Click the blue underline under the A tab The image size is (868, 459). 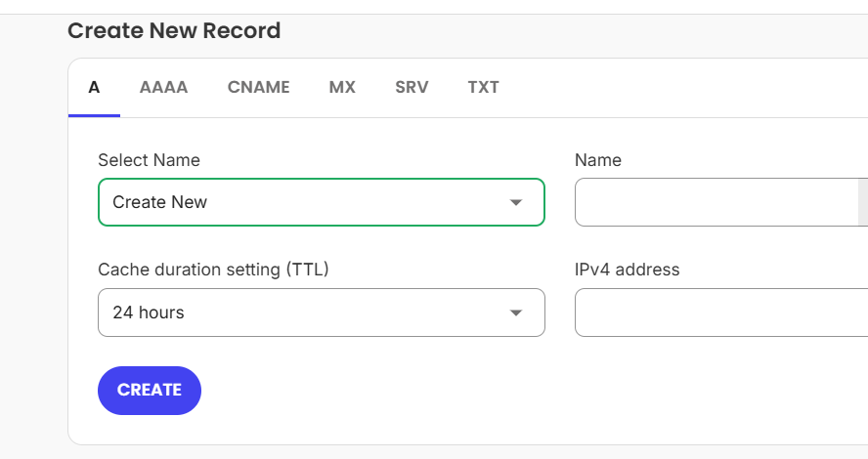(x=94, y=115)
